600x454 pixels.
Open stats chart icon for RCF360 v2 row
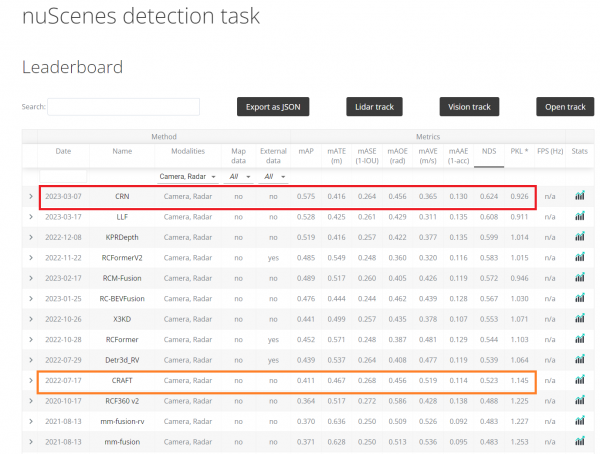click(x=580, y=400)
